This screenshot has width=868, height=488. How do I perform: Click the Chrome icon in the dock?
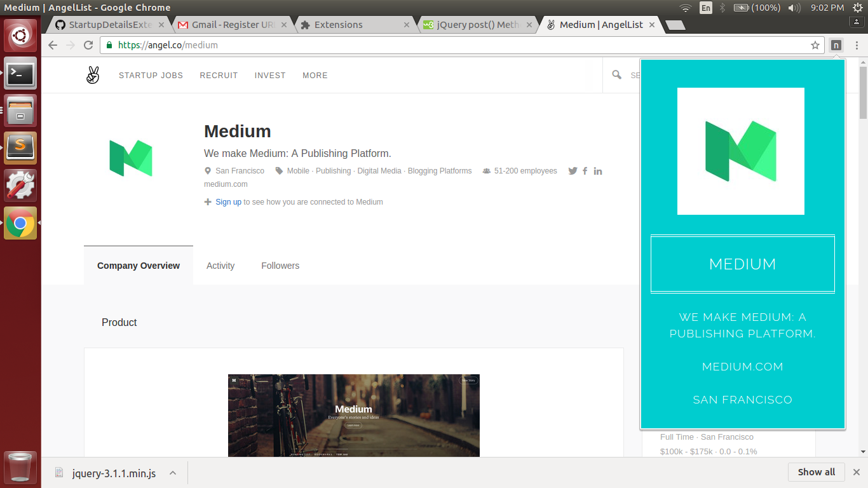click(x=20, y=223)
